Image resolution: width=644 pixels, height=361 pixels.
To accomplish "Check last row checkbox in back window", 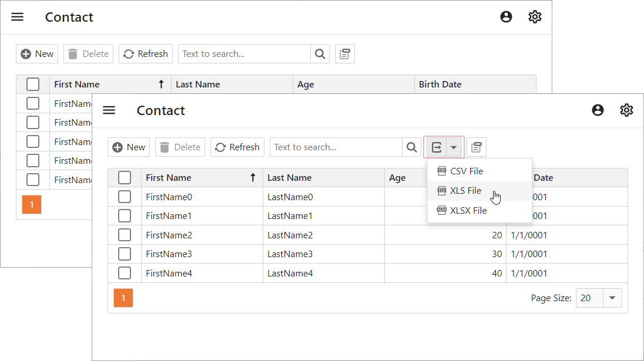I will (x=33, y=180).
